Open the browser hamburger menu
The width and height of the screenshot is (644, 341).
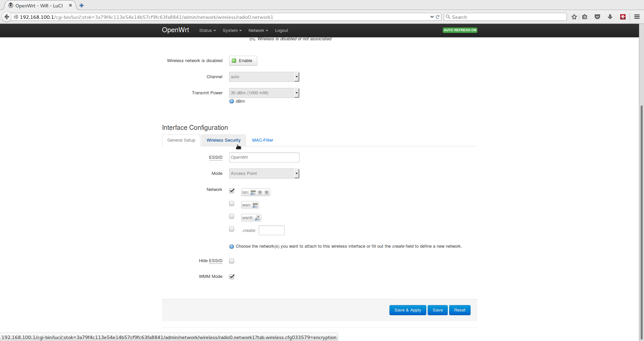tap(637, 17)
